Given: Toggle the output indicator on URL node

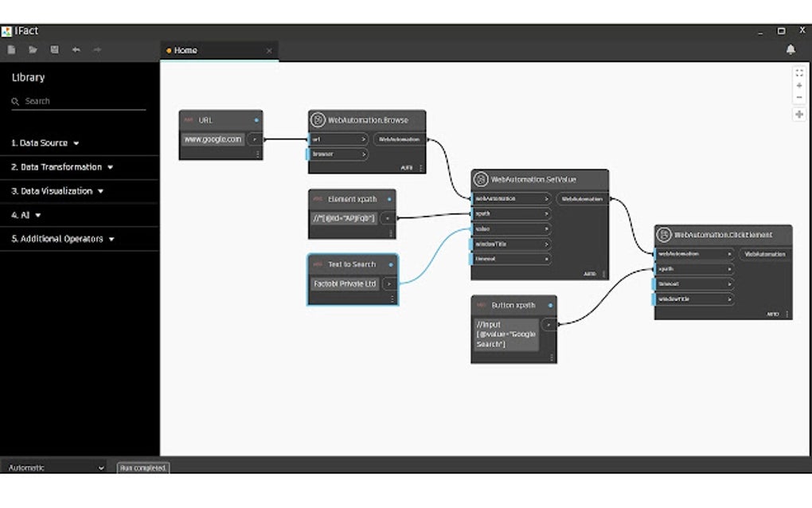Looking at the screenshot, I should click(256, 119).
